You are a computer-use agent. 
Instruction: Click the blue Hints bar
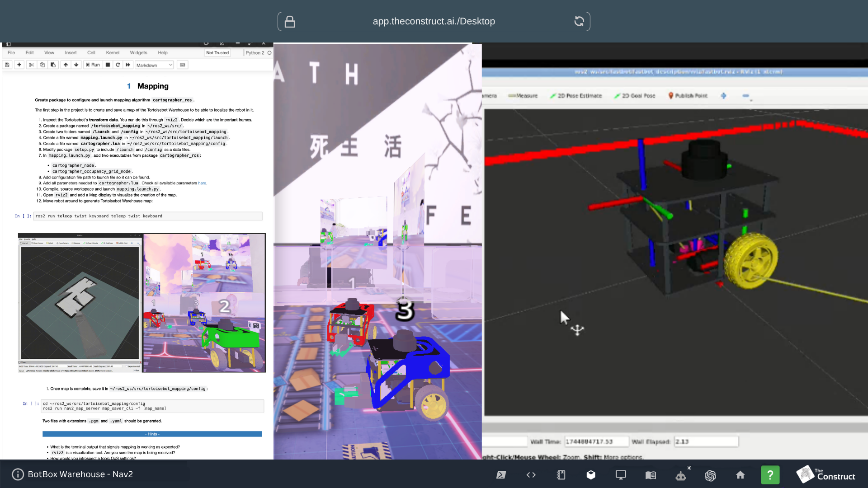(152, 434)
